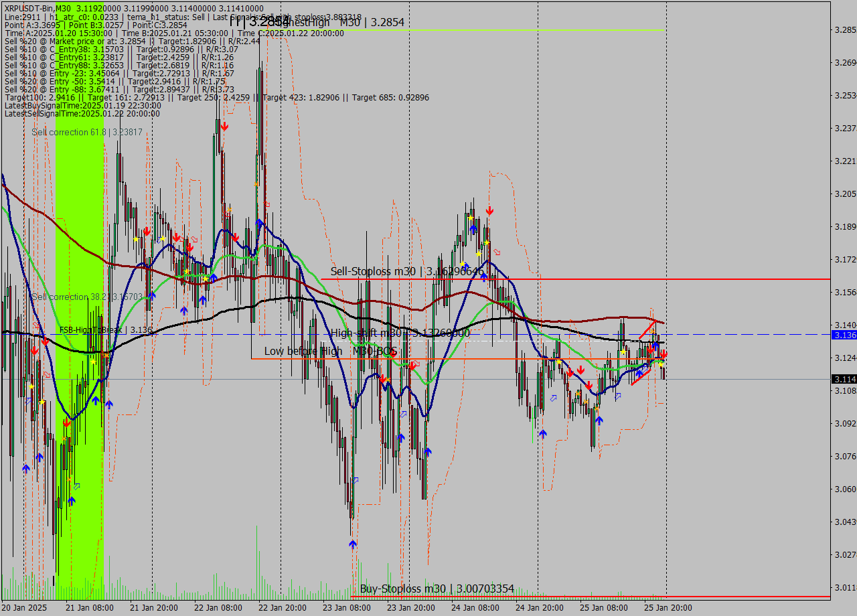Click the 3.060 price axis label
Viewport: 857px width, 616px height.
844,489
